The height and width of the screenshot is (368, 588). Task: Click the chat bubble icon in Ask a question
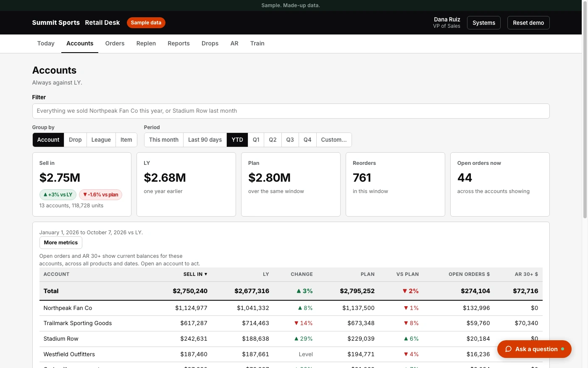(508, 349)
